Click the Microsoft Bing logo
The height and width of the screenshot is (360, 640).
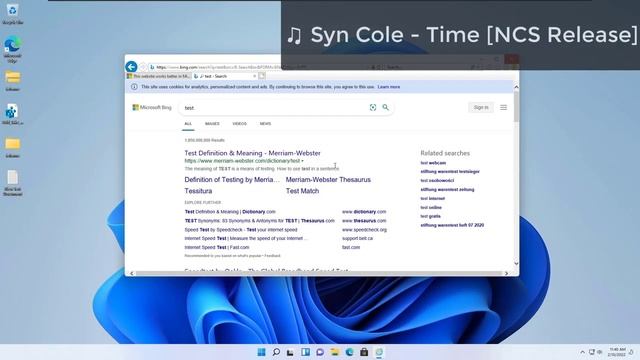152,107
